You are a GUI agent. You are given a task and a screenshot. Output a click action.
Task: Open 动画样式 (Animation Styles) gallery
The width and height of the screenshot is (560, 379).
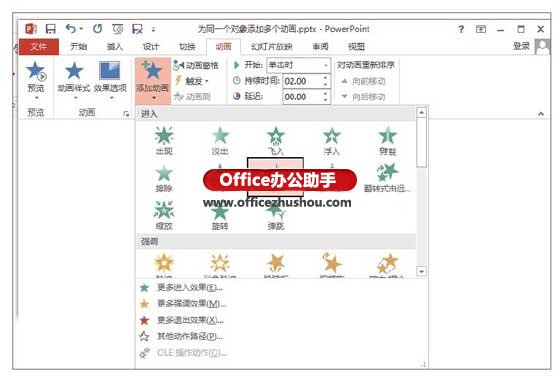pyautogui.click(x=74, y=79)
